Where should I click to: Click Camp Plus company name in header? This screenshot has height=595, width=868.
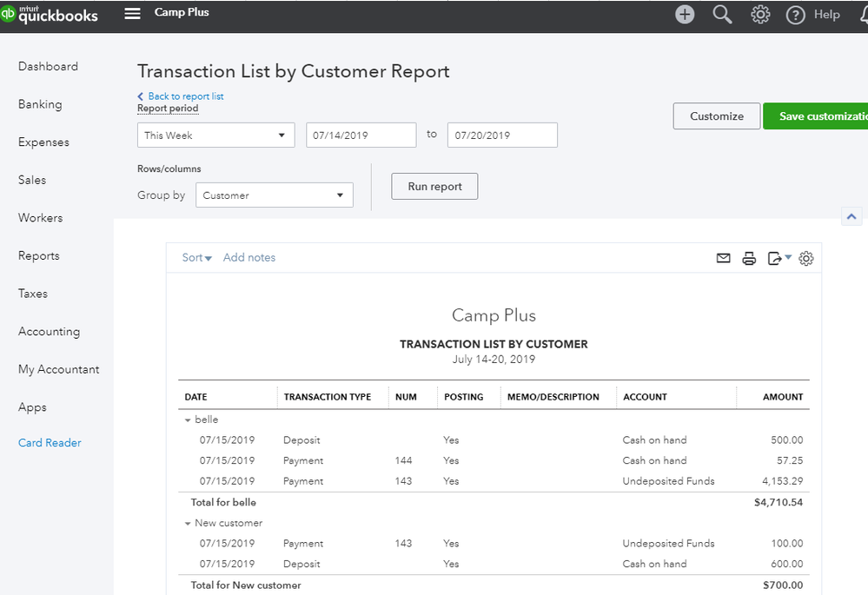[182, 12]
